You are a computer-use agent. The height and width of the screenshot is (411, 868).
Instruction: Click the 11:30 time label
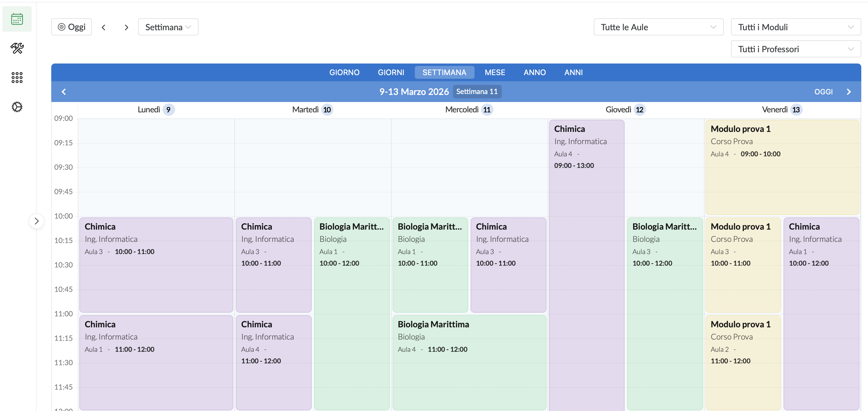(x=63, y=363)
